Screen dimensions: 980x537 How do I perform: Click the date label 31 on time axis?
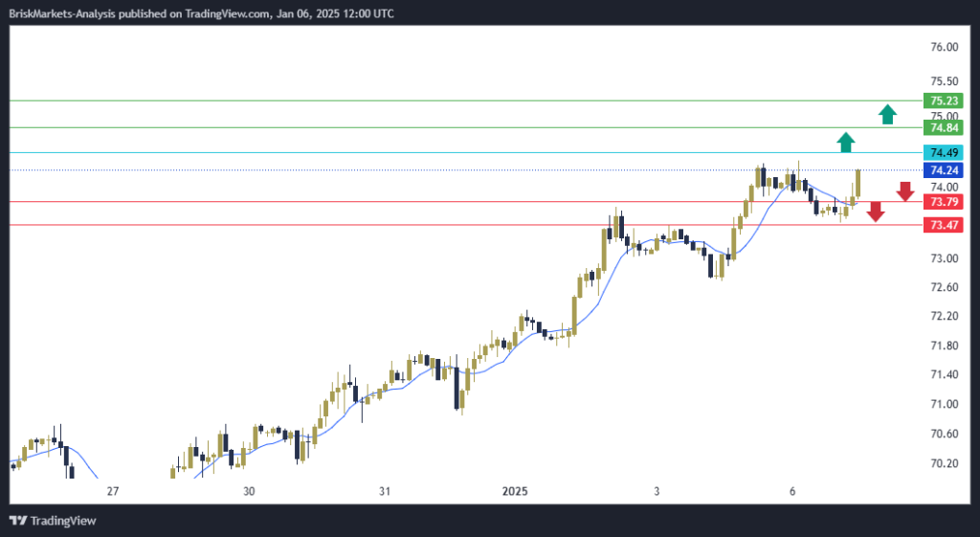point(385,491)
